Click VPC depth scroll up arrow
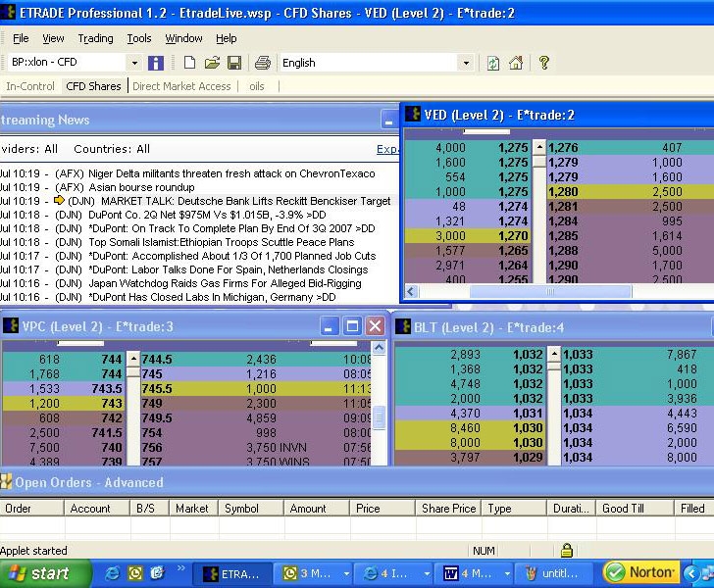Image resolution: width=714 pixels, height=588 pixels. [133, 359]
